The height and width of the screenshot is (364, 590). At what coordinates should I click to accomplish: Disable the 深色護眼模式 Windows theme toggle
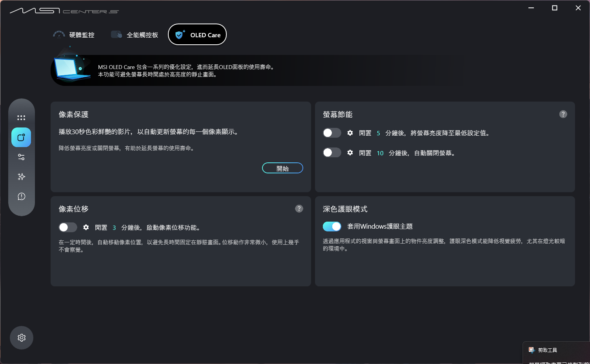(x=332, y=226)
